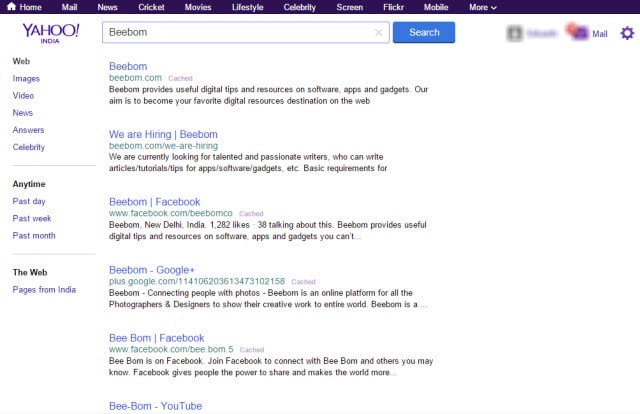The image size is (640, 414).
Task: Click beebom.com/we-are-hiring URL
Action: [x=163, y=146]
